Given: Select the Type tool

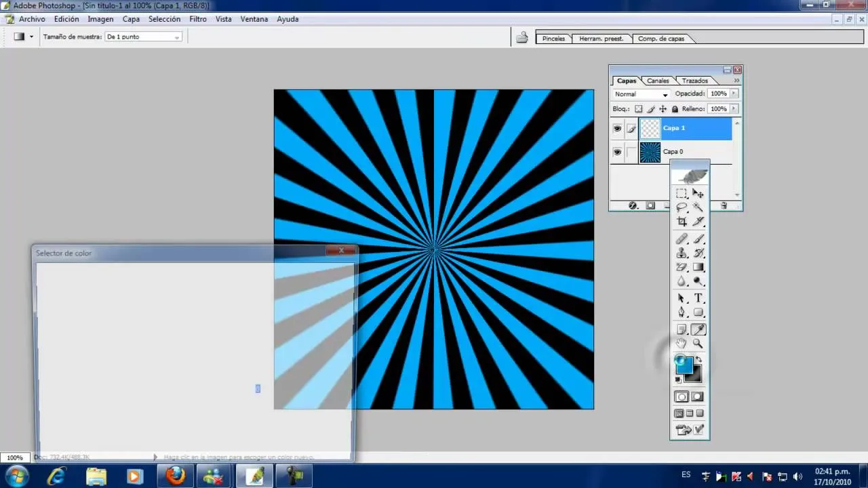Looking at the screenshot, I should tap(698, 298).
